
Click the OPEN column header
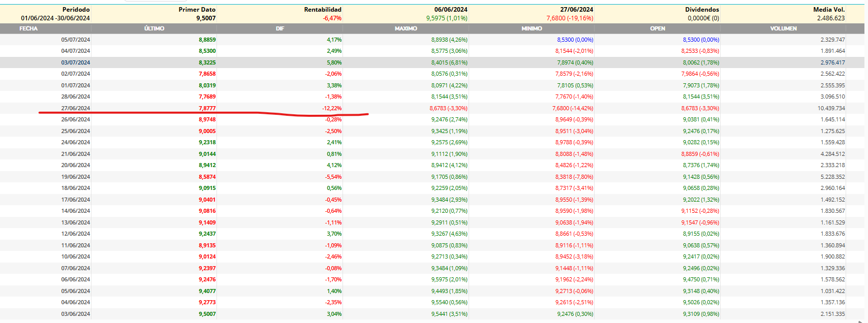(658, 28)
